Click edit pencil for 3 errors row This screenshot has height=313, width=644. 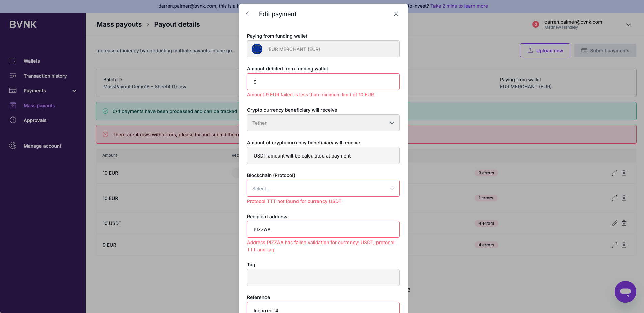coord(614,173)
